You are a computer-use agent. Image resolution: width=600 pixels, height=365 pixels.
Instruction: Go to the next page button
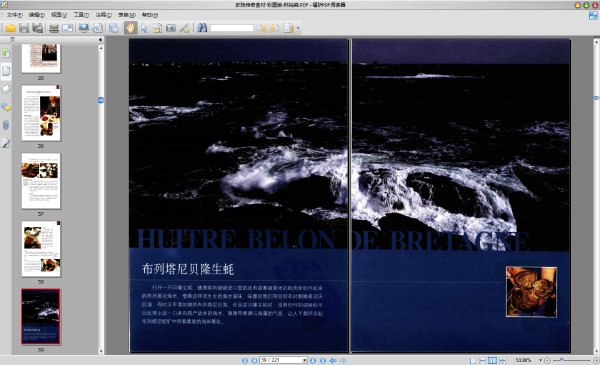[313, 360]
